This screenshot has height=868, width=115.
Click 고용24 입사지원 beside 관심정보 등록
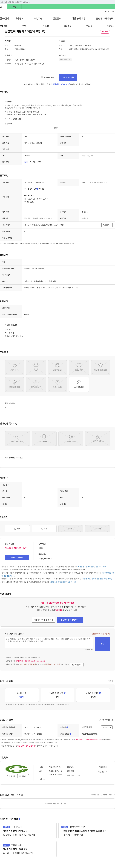[68, 77]
